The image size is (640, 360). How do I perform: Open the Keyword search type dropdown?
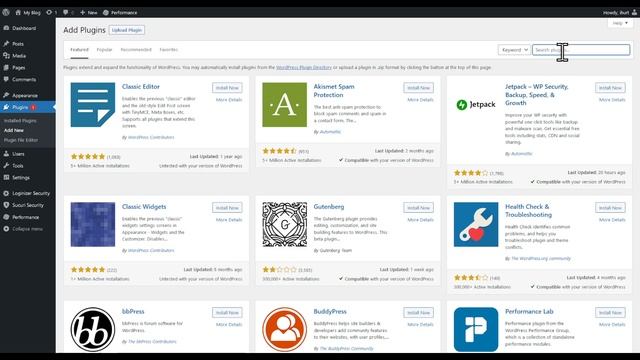tap(514, 50)
